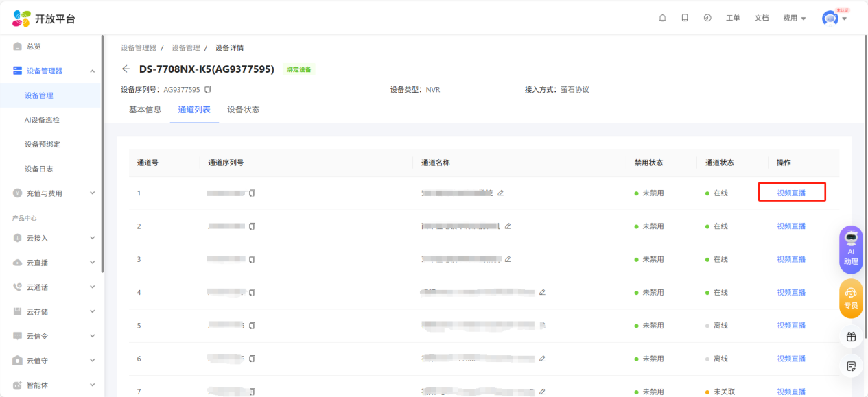Open the user avatar account dropdown
Viewport: 868px width, 397px height.
click(x=834, y=19)
